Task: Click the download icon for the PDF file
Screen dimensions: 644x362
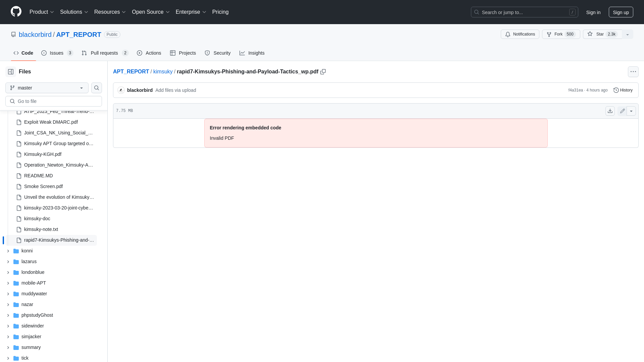Action: tap(610, 111)
